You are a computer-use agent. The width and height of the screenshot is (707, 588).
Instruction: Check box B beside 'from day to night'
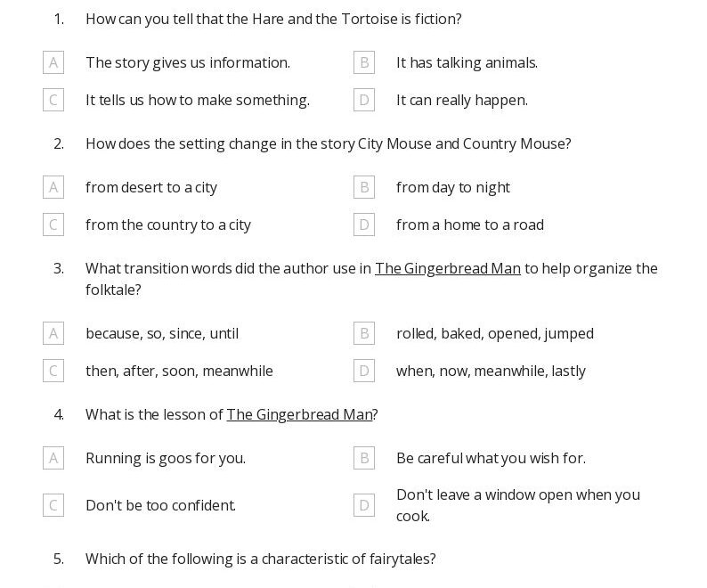pyautogui.click(x=363, y=187)
